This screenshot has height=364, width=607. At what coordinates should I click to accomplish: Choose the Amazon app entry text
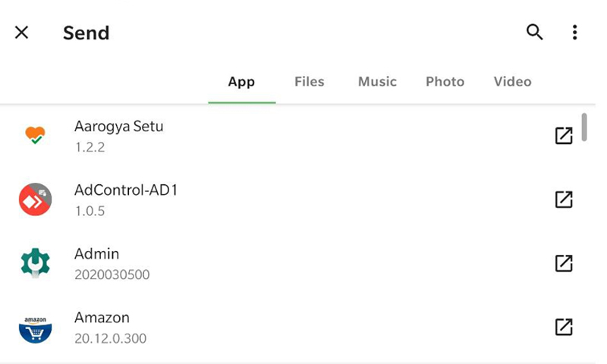102,318
